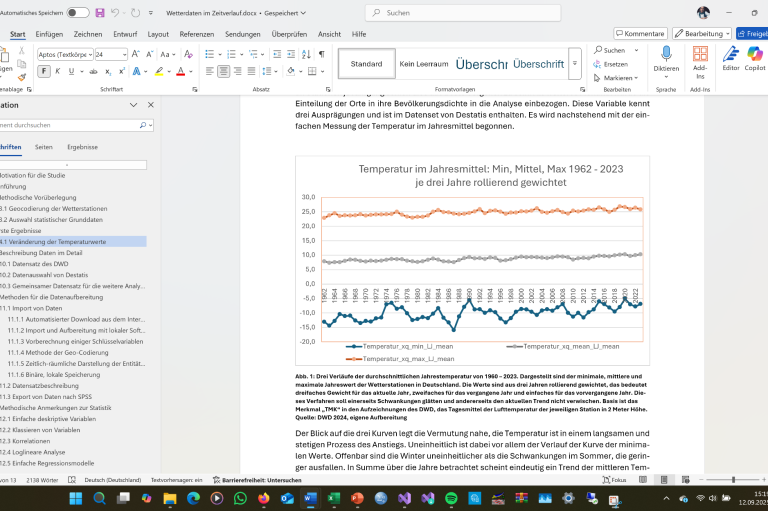Toggle the automatic save switch
The image size is (768, 511).
tap(77, 13)
